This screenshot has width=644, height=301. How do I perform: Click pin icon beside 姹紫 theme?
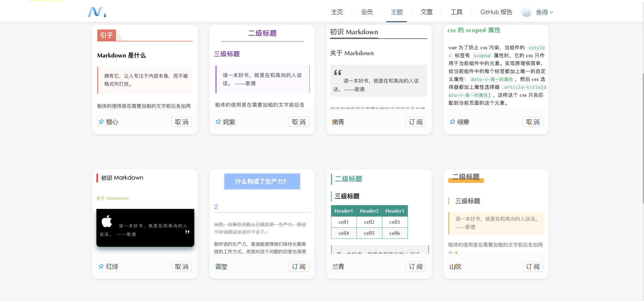point(218,122)
